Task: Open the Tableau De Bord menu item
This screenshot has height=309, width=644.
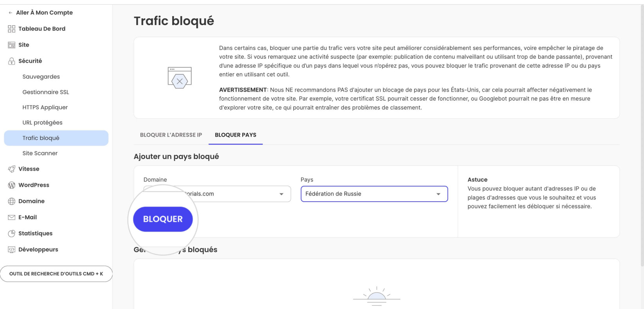Action: (42, 29)
